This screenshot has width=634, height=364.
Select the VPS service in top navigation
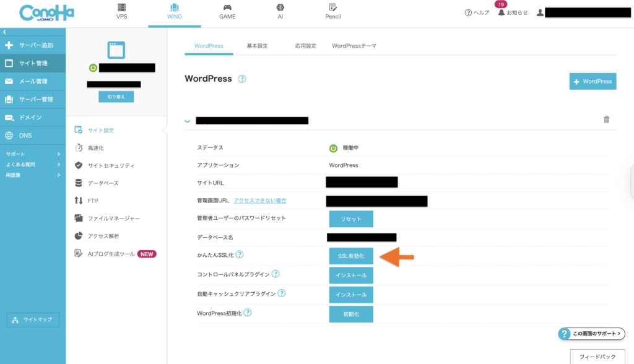click(x=121, y=12)
